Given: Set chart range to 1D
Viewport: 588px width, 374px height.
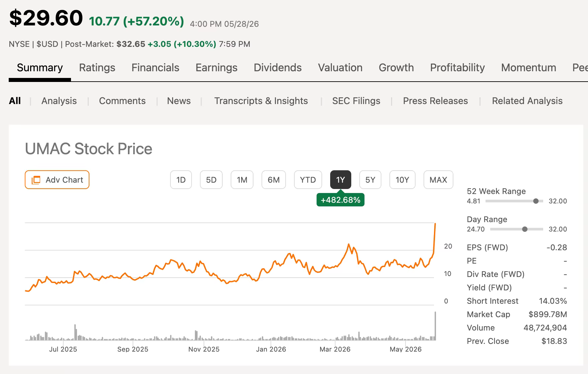Looking at the screenshot, I should 181,180.
